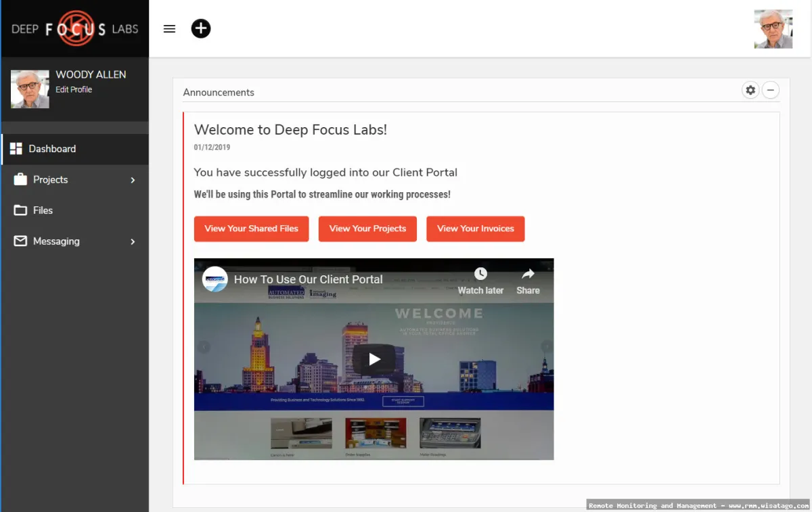
Task: Expand the Messaging submenu chevron
Action: coord(133,241)
